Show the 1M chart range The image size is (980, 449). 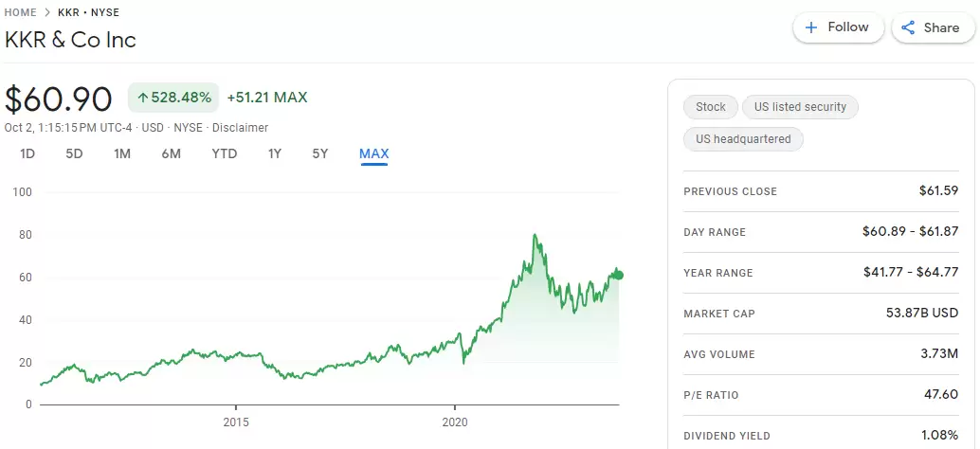[x=122, y=153]
